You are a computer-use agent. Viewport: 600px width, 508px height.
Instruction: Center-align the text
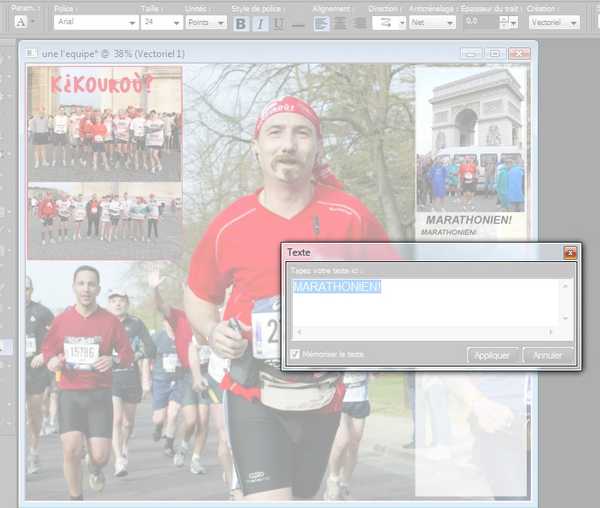(340, 24)
